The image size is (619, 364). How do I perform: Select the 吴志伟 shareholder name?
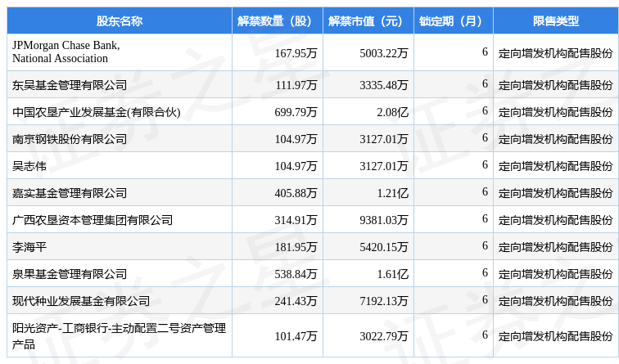point(29,166)
